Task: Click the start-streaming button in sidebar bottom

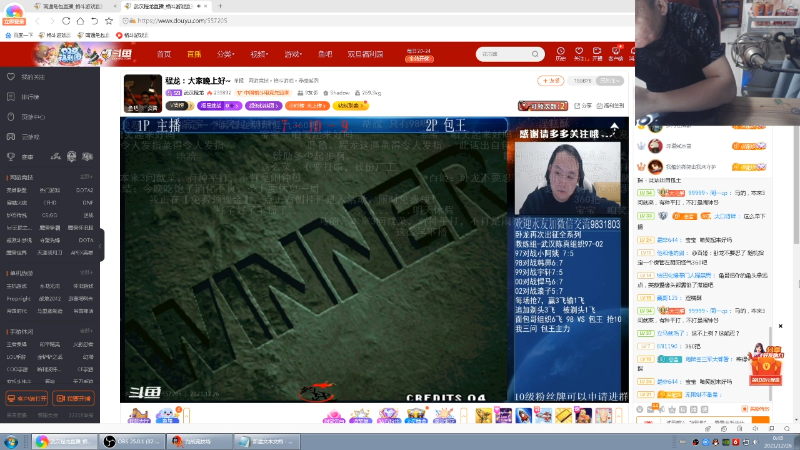Action: click(x=73, y=398)
